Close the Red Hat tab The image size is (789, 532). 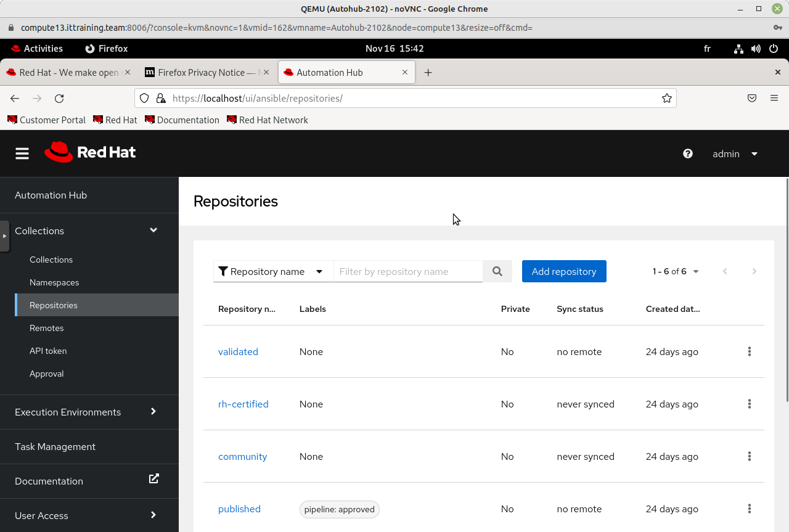[x=128, y=72]
